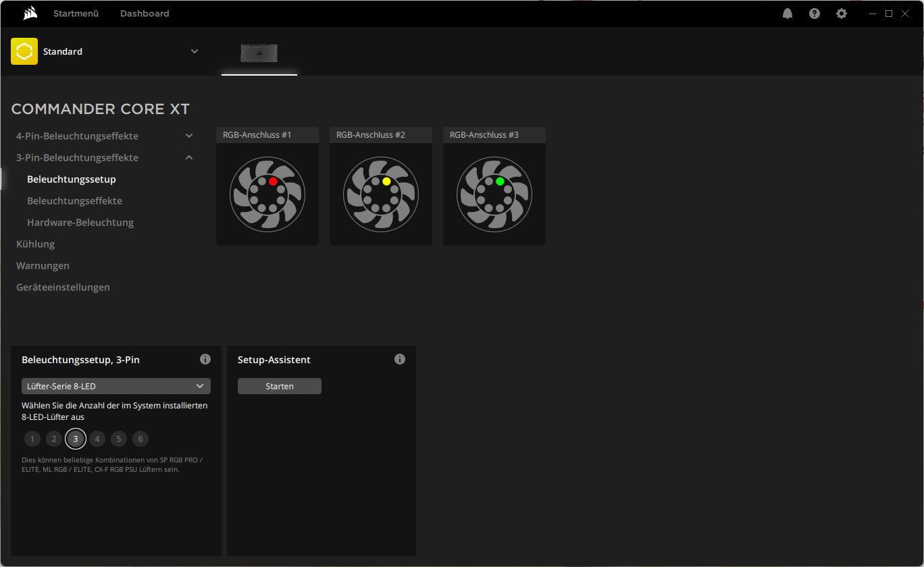This screenshot has height=567, width=924.
Task: Set installed fan count to 4
Action: click(97, 439)
